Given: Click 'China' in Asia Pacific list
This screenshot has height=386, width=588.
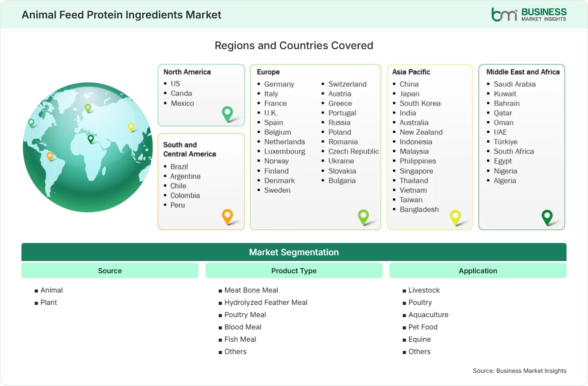Looking at the screenshot, I should 409,84.
